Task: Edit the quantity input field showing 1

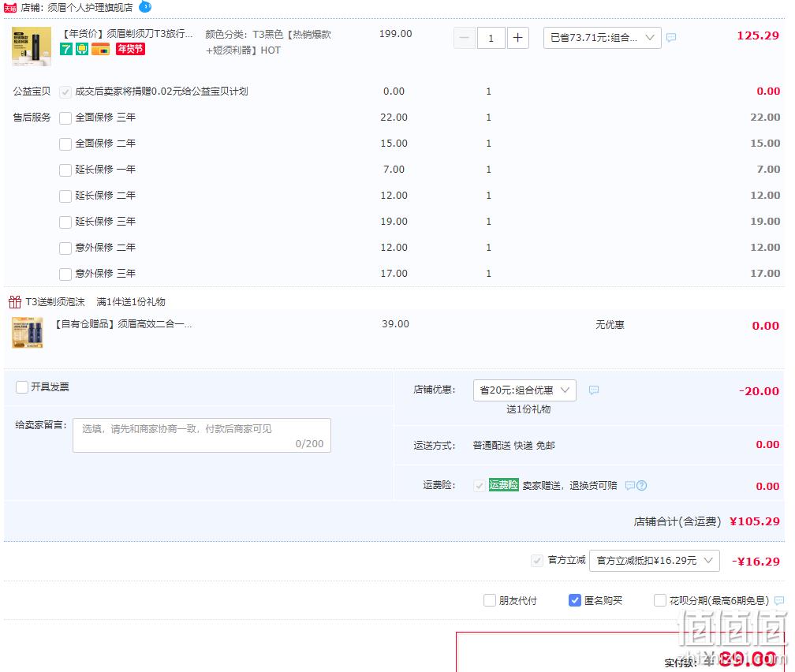Action: tap(491, 38)
